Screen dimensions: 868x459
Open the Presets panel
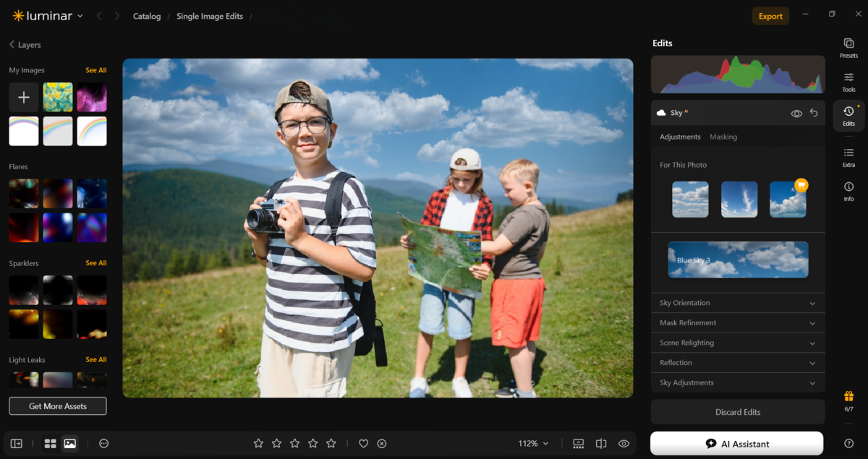tap(848, 48)
